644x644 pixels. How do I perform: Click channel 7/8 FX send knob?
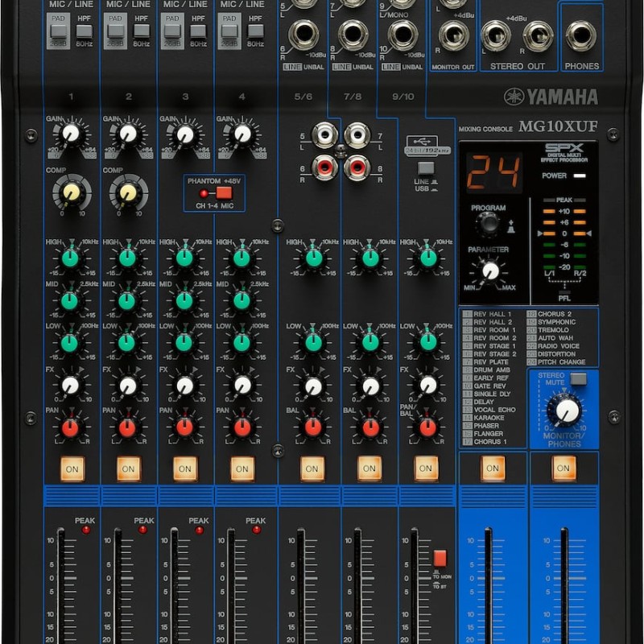[x=371, y=386]
